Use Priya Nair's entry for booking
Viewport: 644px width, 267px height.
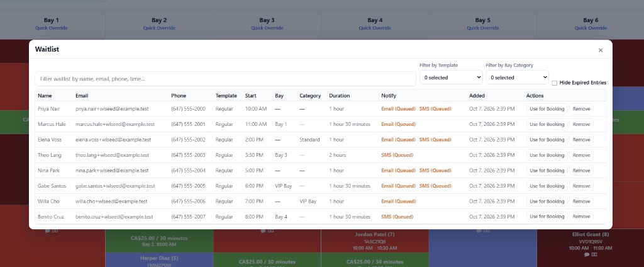(547, 109)
